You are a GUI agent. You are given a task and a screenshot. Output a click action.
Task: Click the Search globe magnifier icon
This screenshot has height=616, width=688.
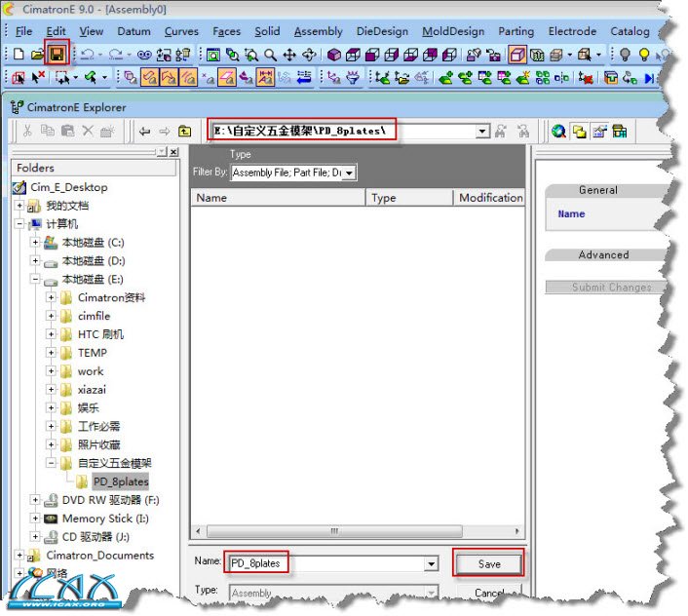(558, 132)
